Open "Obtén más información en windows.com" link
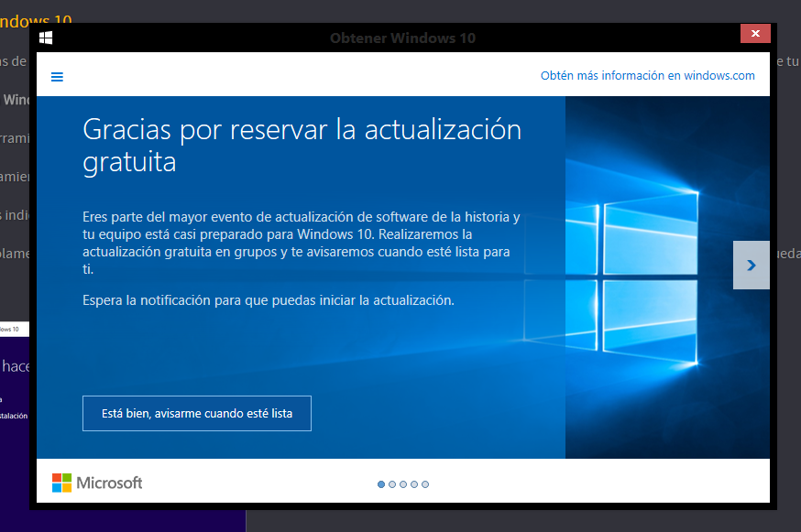This screenshot has width=801, height=532. click(647, 76)
